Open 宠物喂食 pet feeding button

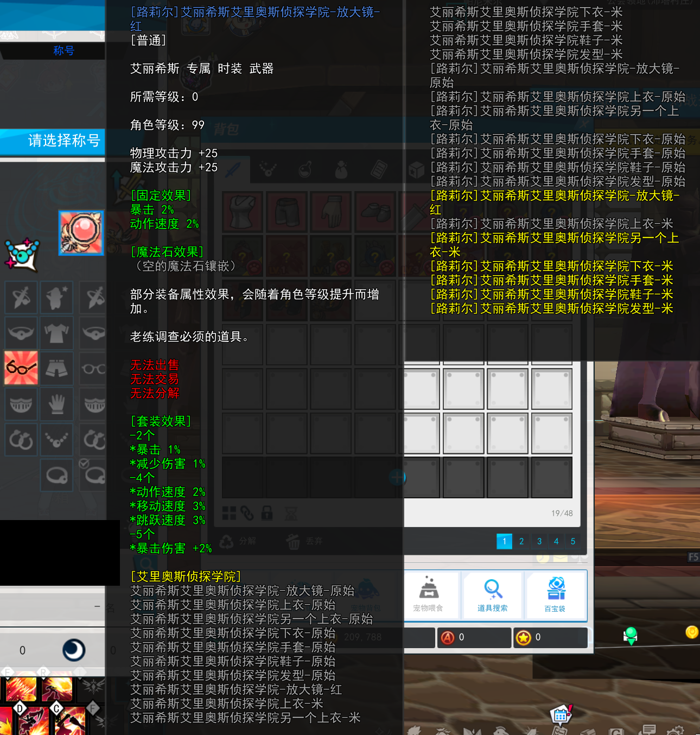(x=429, y=594)
